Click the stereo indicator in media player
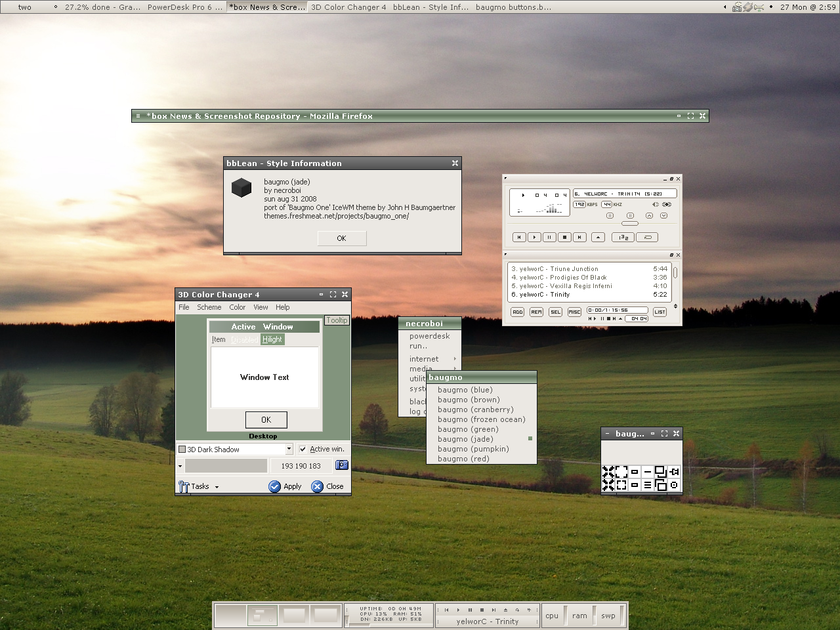The height and width of the screenshot is (630, 840). click(x=667, y=204)
